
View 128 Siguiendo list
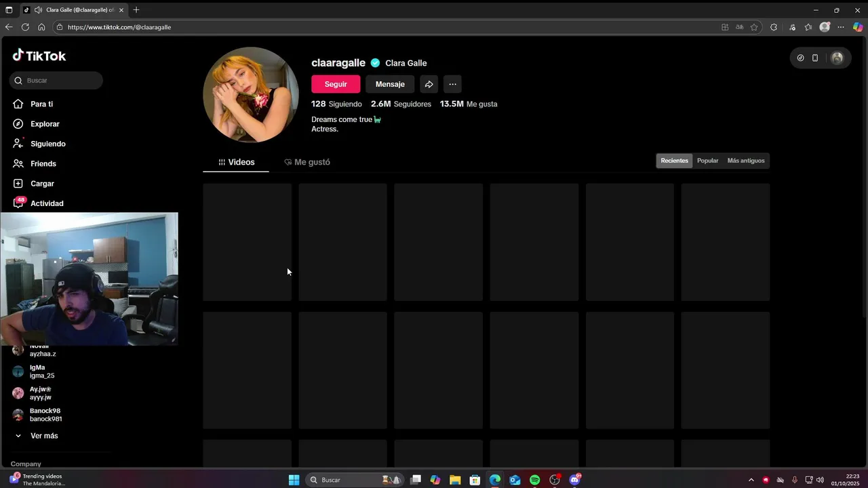[x=336, y=104]
